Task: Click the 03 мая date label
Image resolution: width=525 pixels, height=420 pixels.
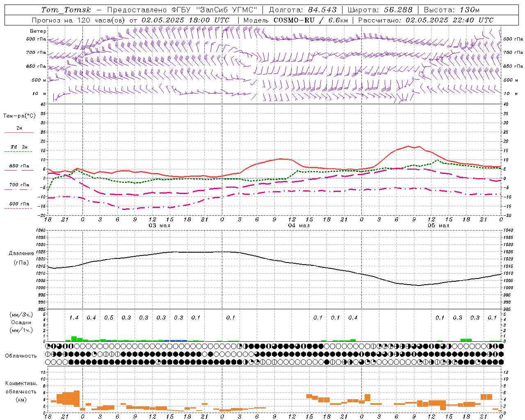Action: 159,226
